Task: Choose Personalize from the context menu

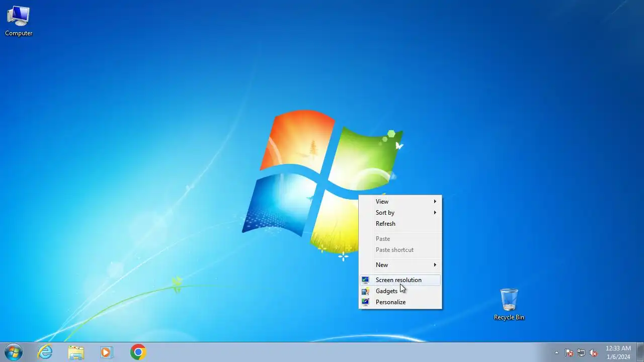Action: 400,302
